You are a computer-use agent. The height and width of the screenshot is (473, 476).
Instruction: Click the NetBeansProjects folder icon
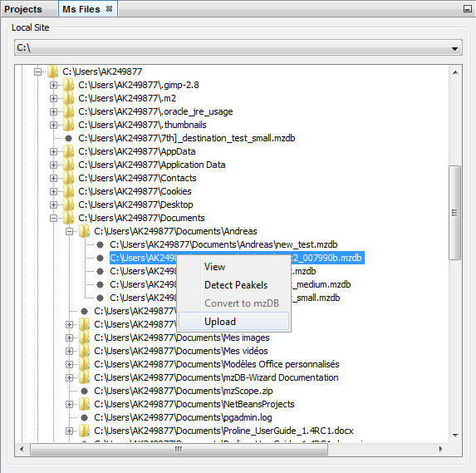84,404
